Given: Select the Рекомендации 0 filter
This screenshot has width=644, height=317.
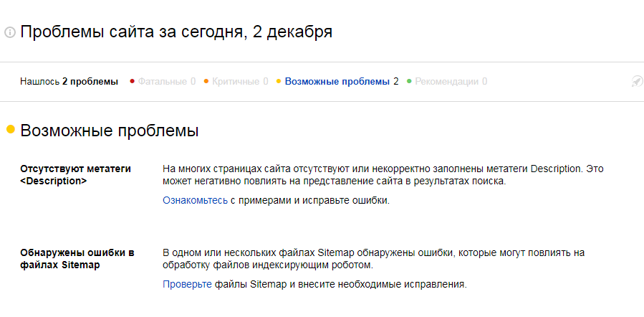Looking at the screenshot, I should 451,82.
